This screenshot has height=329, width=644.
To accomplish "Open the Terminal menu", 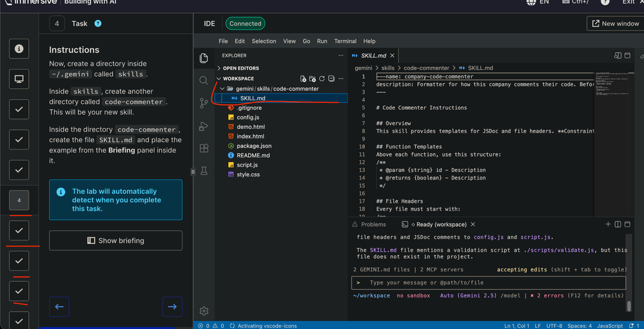I will coord(345,41).
